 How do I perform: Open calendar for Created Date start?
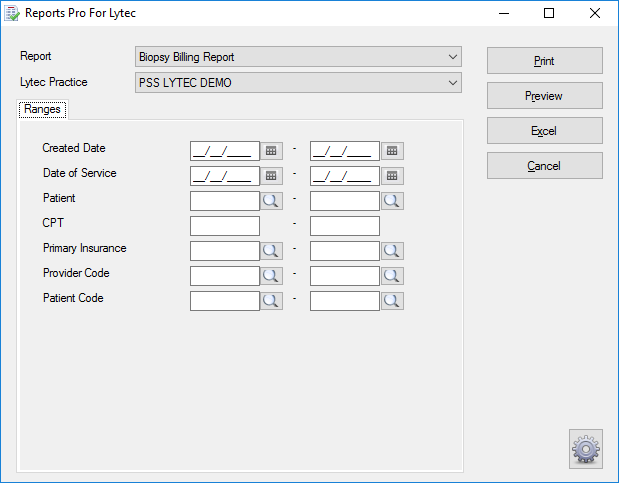tap(271, 151)
